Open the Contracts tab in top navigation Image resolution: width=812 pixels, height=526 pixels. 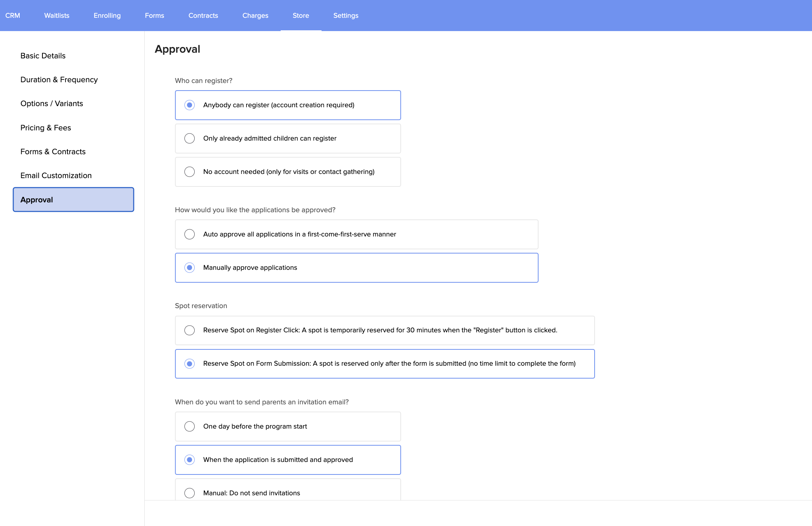tap(203, 16)
